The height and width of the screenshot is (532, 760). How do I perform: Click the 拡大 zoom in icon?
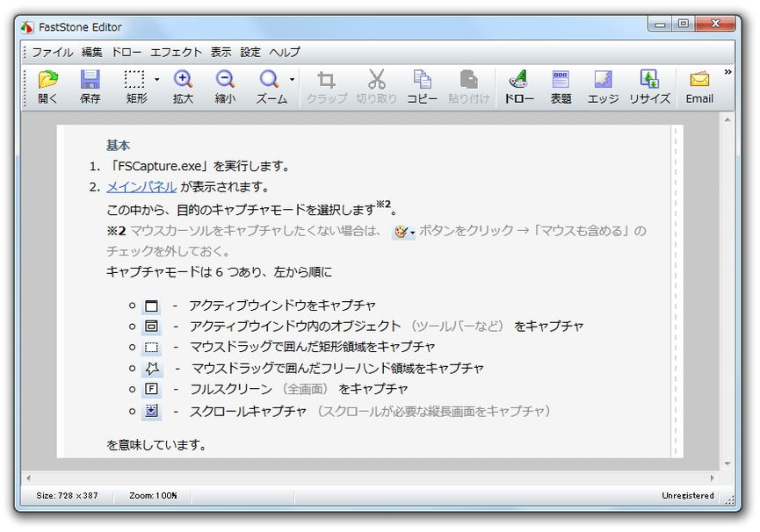(184, 79)
